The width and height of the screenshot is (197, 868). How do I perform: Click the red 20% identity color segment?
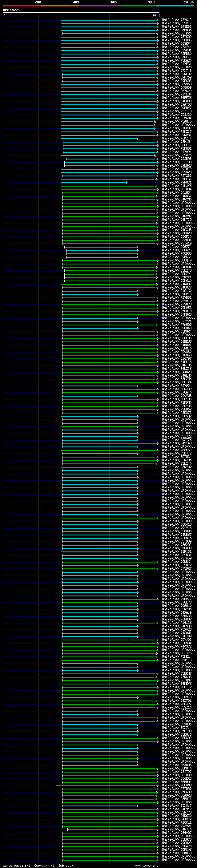coord(22,6)
